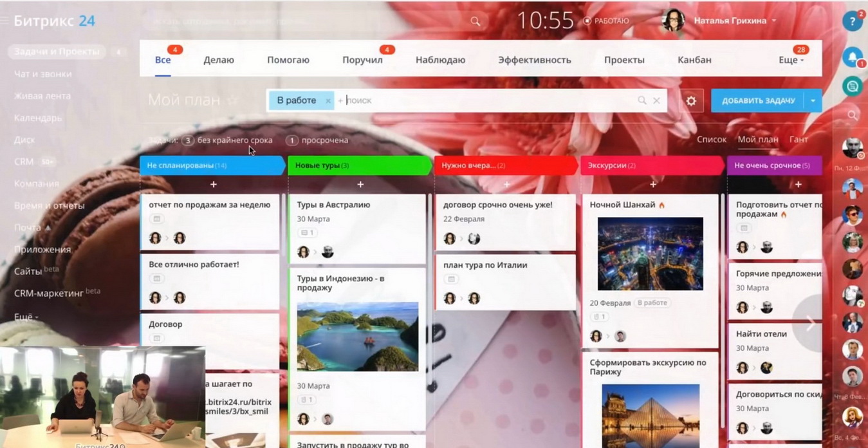Open the notifications bell icon

[852, 57]
